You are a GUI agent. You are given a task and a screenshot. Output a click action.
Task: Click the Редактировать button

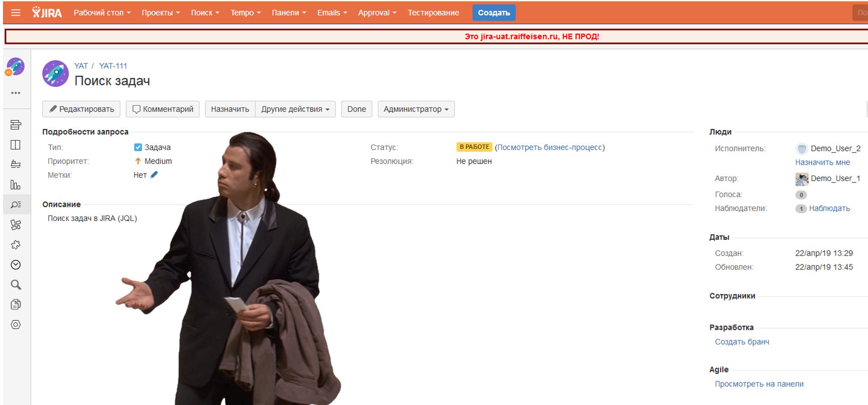[x=81, y=109]
